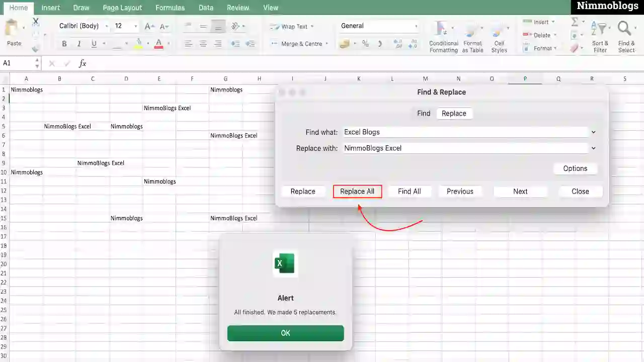This screenshot has width=644, height=362.
Task: Click the Previous button
Action: (x=460, y=192)
